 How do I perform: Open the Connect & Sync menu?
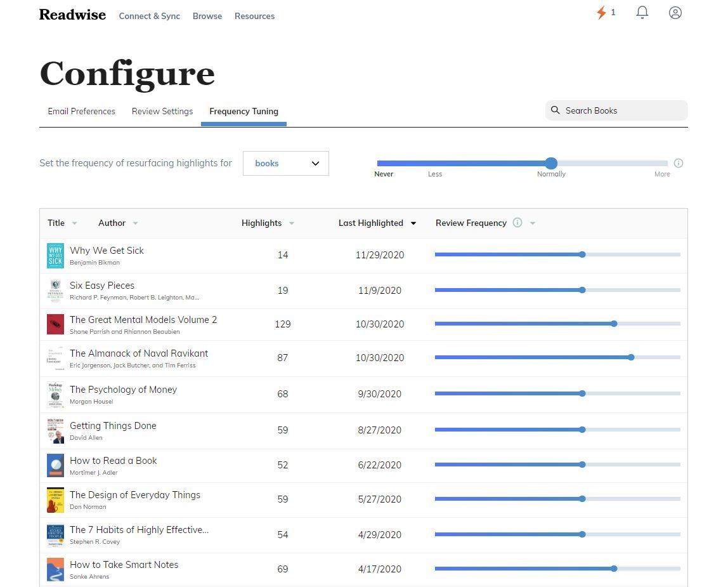click(150, 16)
